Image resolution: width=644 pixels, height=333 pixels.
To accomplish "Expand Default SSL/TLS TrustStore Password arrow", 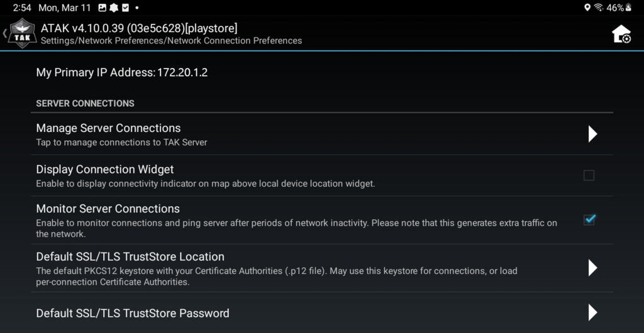I will point(592,312).
